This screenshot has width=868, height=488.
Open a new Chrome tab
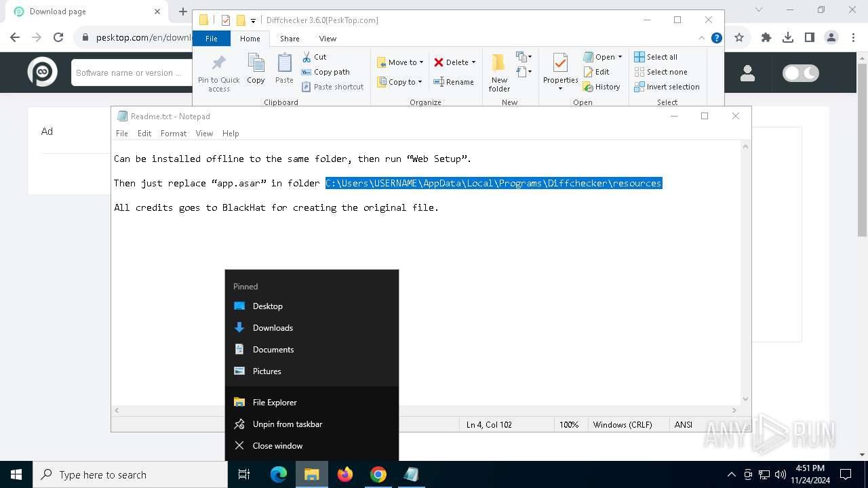(x=183, y=12)
